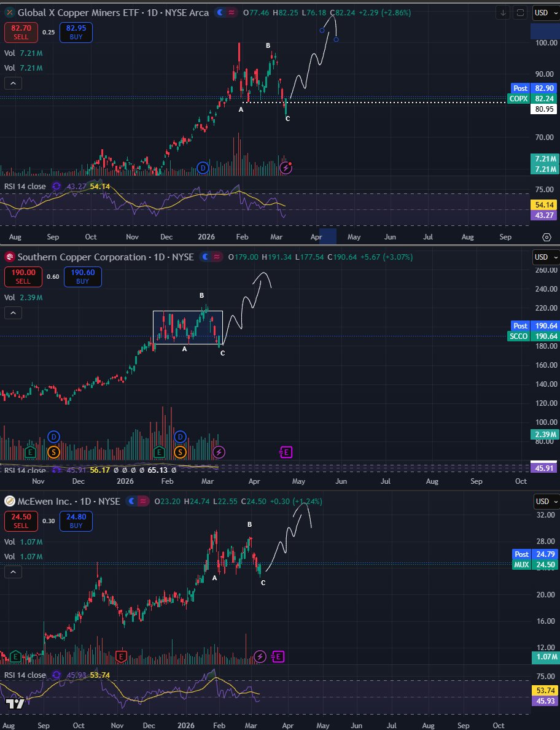Viewport: 560px width, 730px height.
Task: Click the first Vol 7.21 M legend on COPX
Action: 23,53
